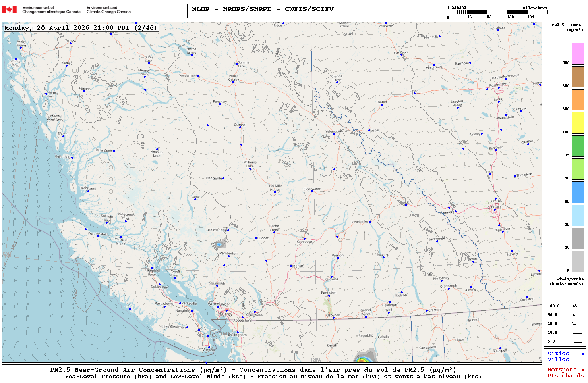Pick the yellow 100 concentration swatch
The width and height of the screenshot is (588, 383).
pyautogui.click(x=578, y=123)
